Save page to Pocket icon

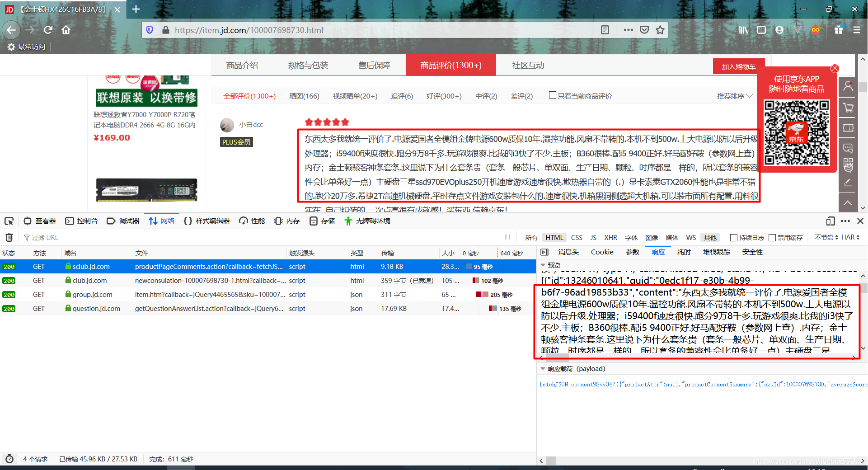(x=644, y=30)
